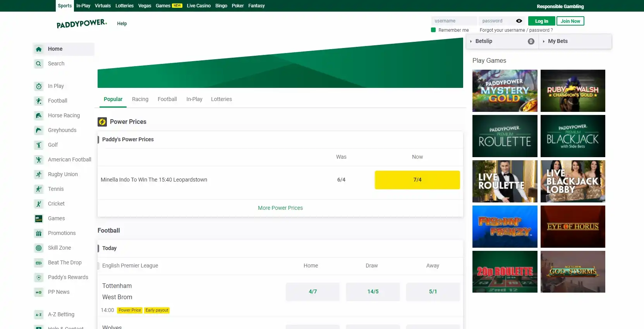Pick Tottenham home odds 4/7
The width and height of the screenshot is (644, 329).
[x=313, y=292]
